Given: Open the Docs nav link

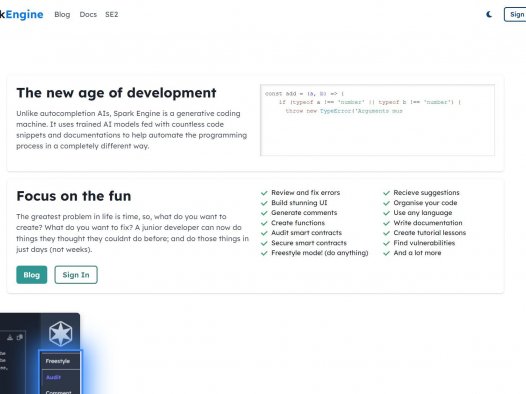Looking at the screenshot, I should 88,14.
